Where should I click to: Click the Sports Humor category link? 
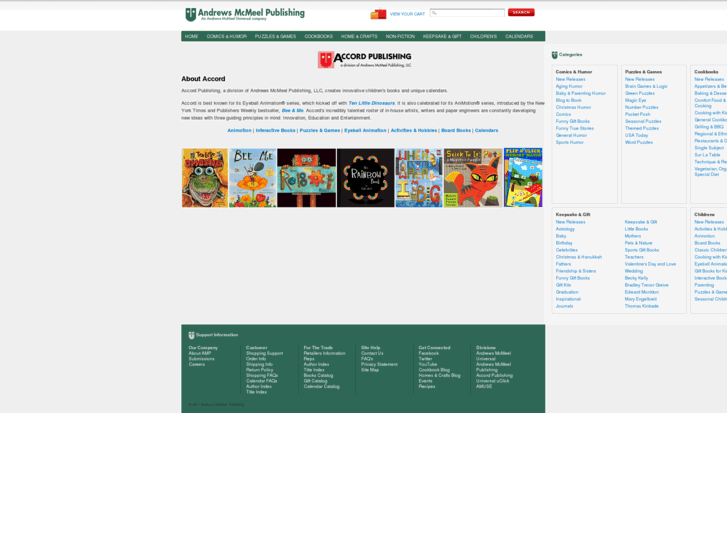point(569,142)
